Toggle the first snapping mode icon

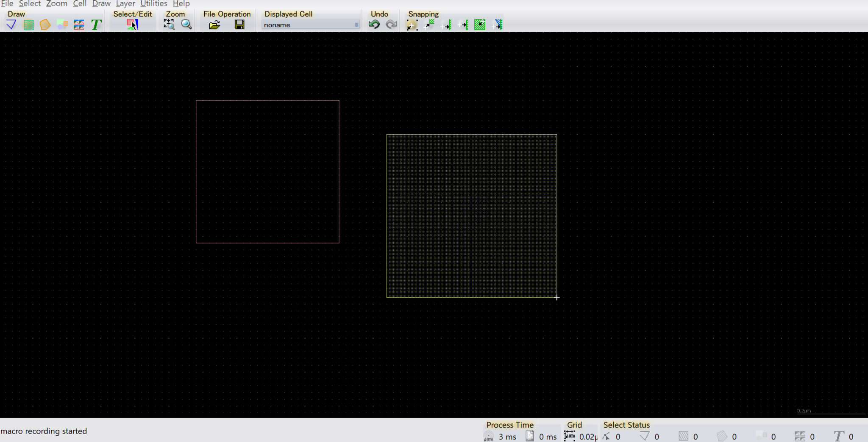pos(412,25)
